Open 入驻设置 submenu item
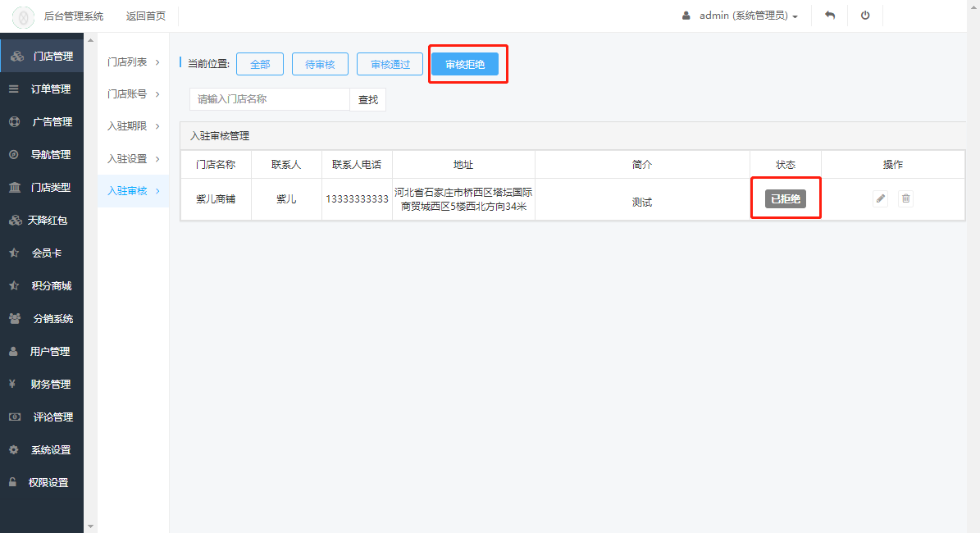Viewport: 980px width, 533px height. point(133,159)
